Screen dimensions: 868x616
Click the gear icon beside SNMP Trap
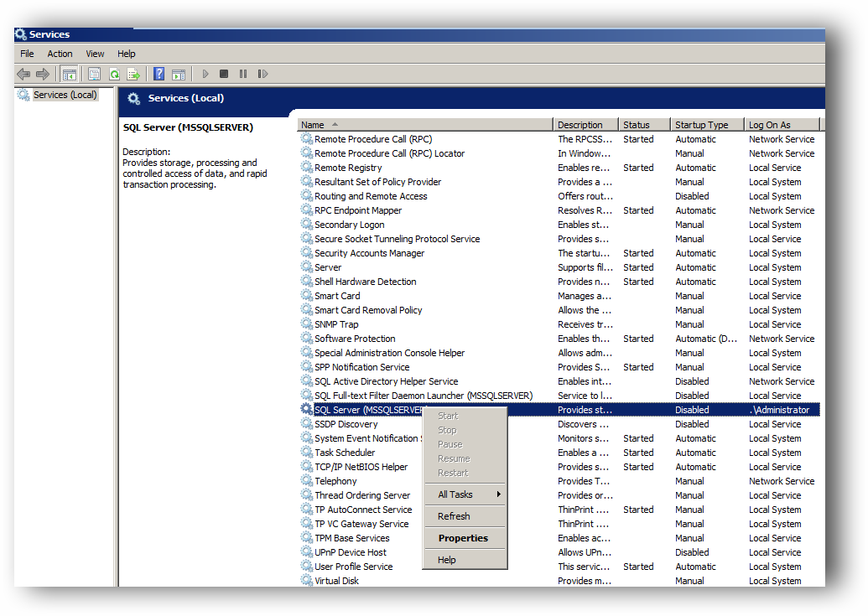pyautogui.click(x=307, y=324)
